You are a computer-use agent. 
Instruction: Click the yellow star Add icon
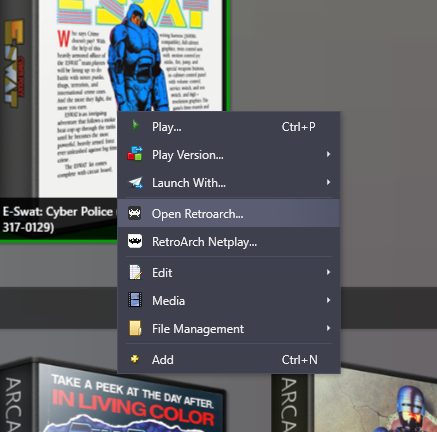(135, 359)
